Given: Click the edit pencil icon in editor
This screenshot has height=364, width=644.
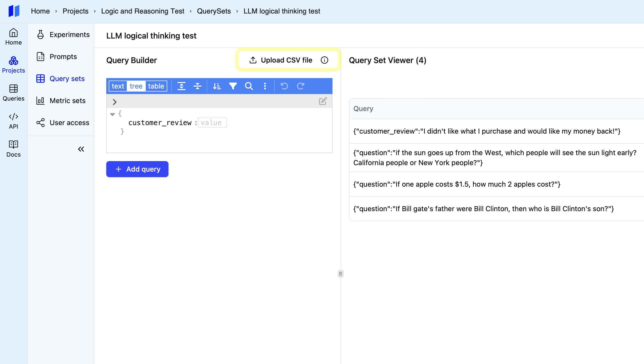Looking at the screenshot, I should click(x=322, y=101).
